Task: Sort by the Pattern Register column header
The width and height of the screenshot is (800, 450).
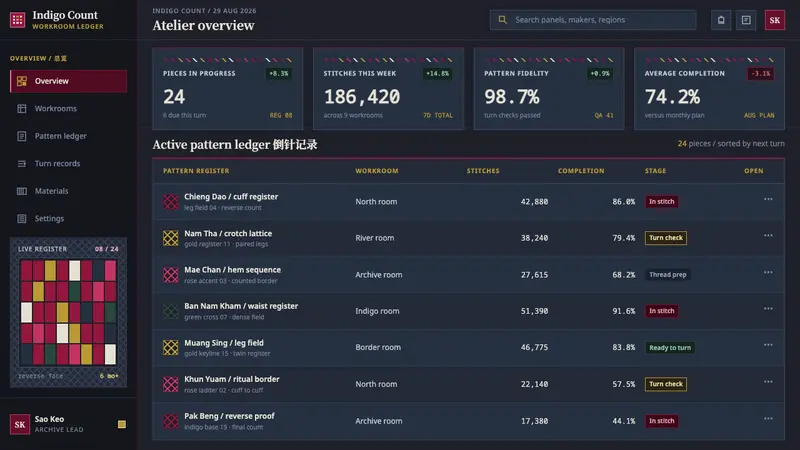Action: (196, 171)
